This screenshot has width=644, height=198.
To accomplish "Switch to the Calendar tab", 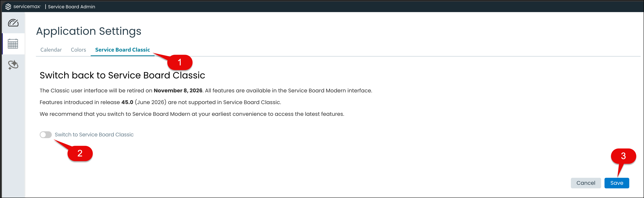I will [51, 50].
